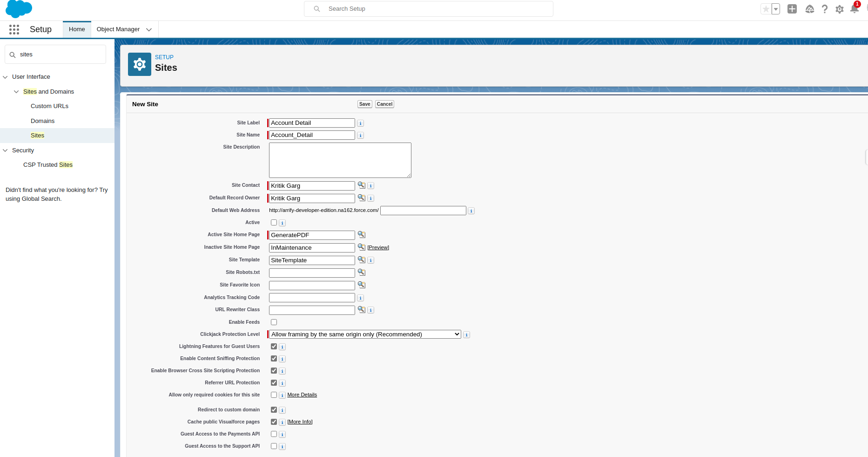Open the notifications bell icon
This screenshot has height=457, width=868.
pyautogui.click(x=855, y=9)
